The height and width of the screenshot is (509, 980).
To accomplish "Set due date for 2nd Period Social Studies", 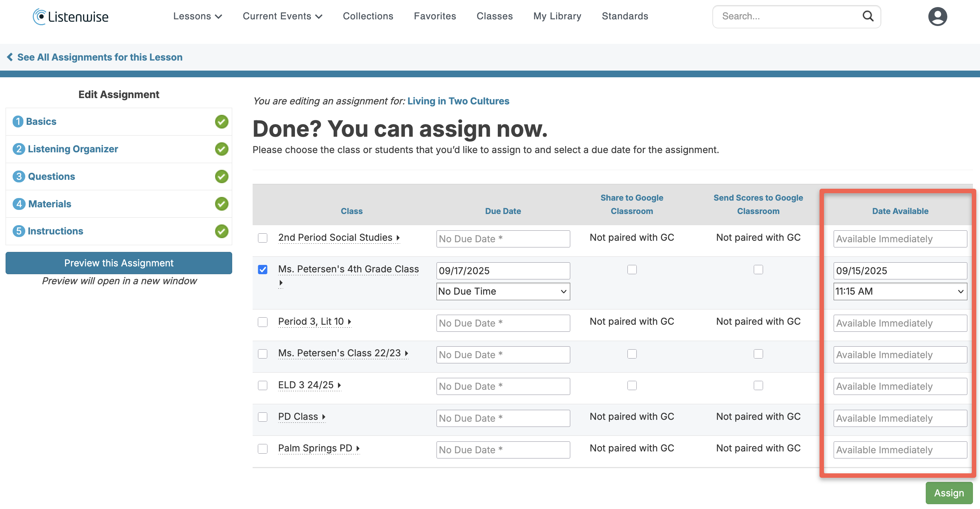I will point(503,239).
